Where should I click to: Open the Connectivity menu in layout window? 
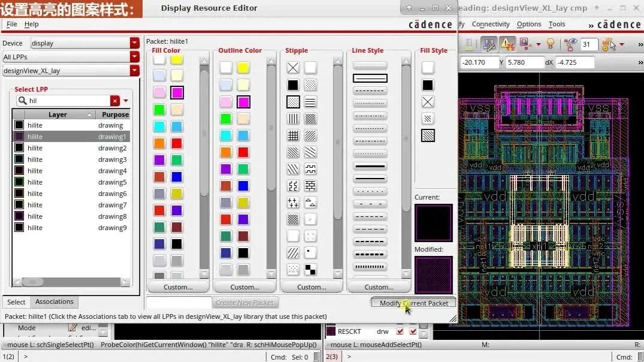490,24
